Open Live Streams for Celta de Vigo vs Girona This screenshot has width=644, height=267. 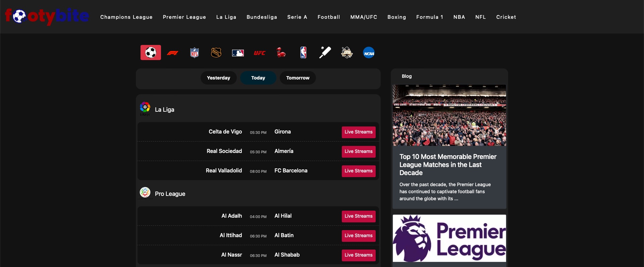(x=359, y=132)
